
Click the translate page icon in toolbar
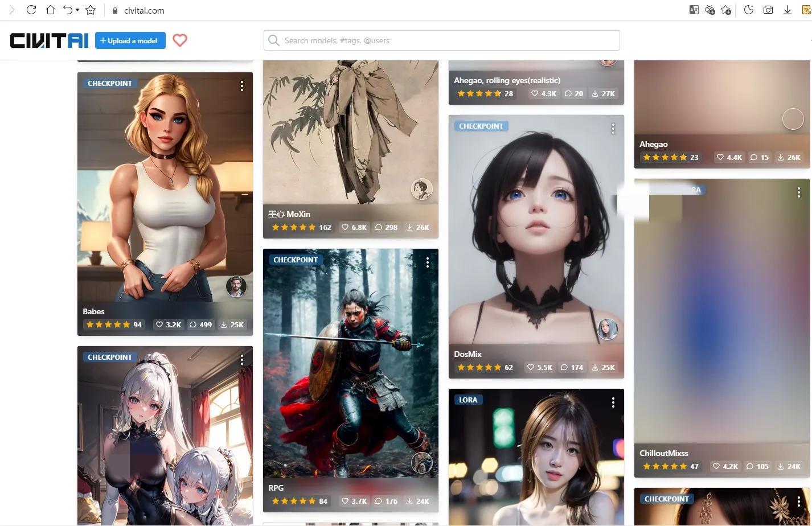pos(694,10)
